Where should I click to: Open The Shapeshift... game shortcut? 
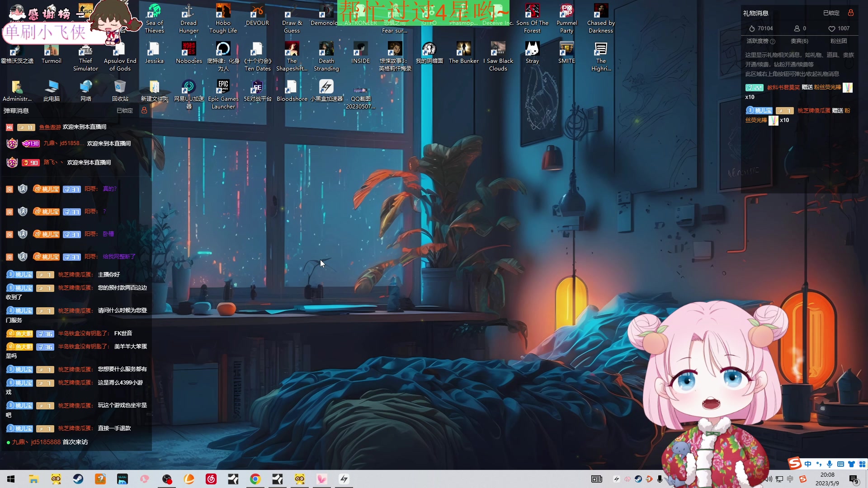coord(292,56)
